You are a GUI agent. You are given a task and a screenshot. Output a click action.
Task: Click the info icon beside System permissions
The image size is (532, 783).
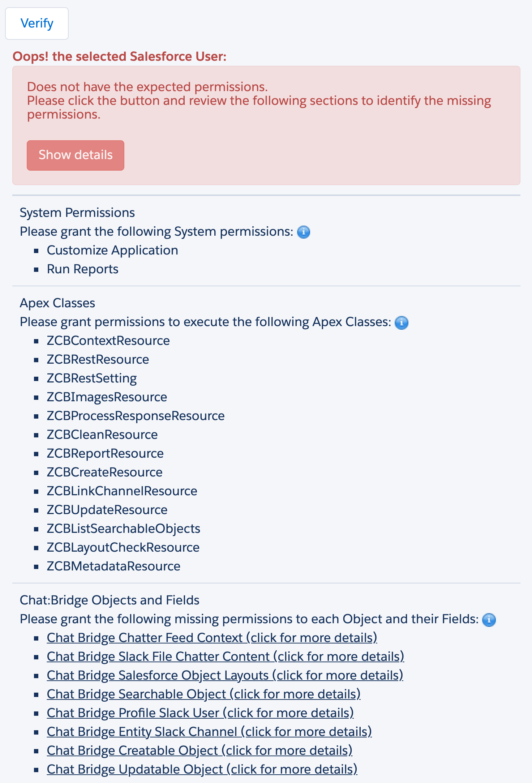point(304,232)
